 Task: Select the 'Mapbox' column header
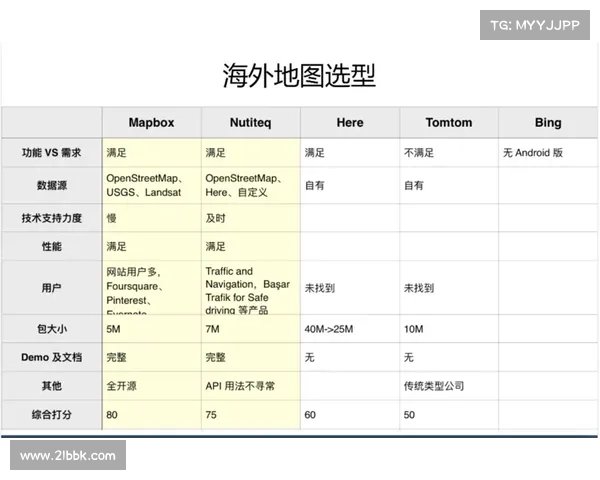152,122
